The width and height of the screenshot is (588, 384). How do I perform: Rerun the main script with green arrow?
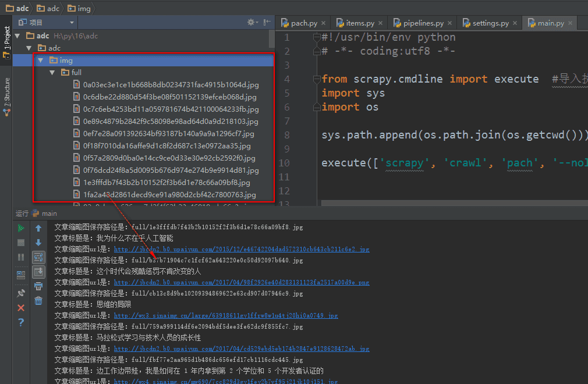coord(21,228)
